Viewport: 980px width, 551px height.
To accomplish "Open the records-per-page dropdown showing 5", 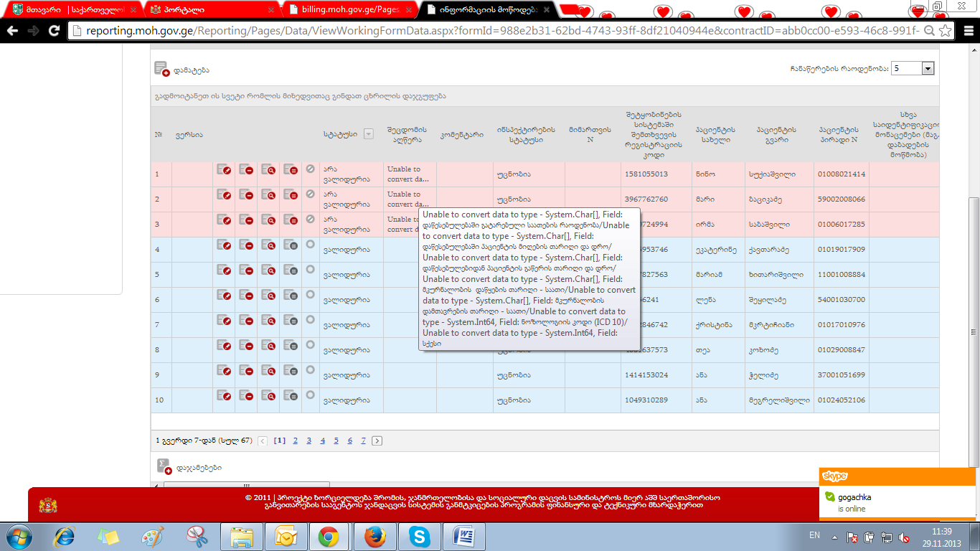I will pos(927,68).
